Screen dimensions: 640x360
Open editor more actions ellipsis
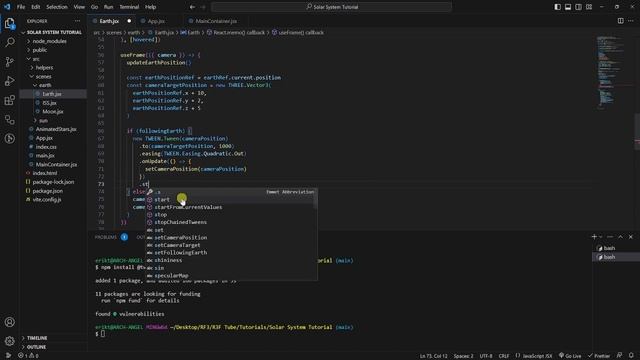(x=631, y=21)
